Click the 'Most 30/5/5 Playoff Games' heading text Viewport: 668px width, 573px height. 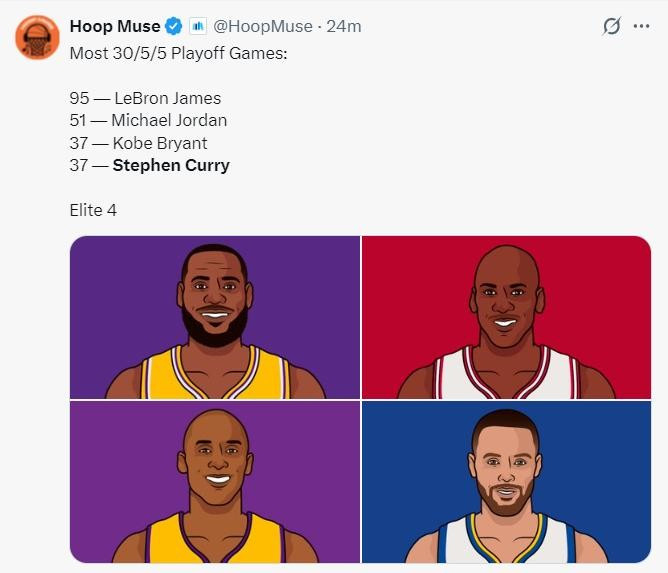click(x=179, y=54)
